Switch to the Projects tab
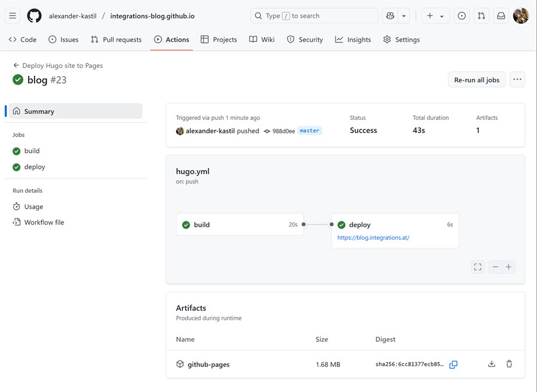Screen dimensions: 537x392 click(219, 40)
